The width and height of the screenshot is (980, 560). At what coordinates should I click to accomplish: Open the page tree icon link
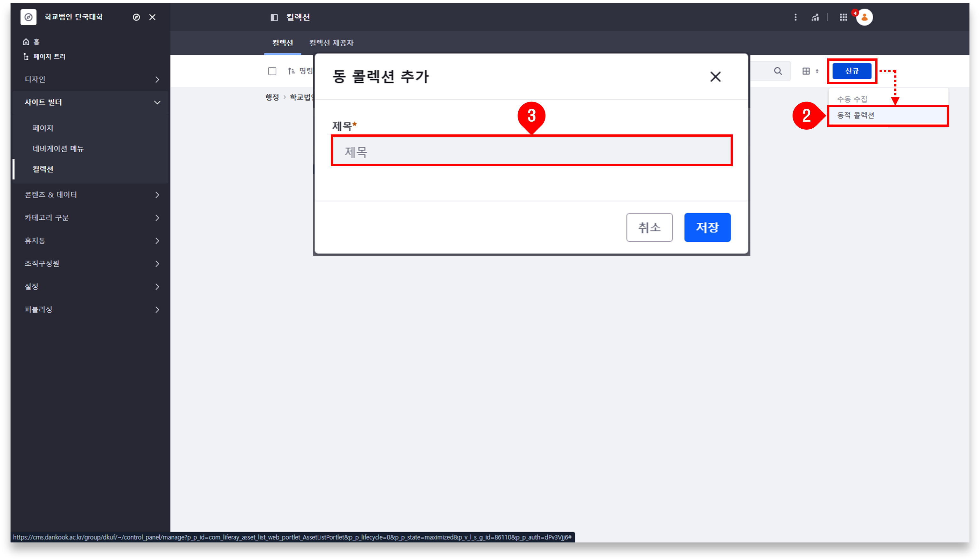tap(26, 57)
